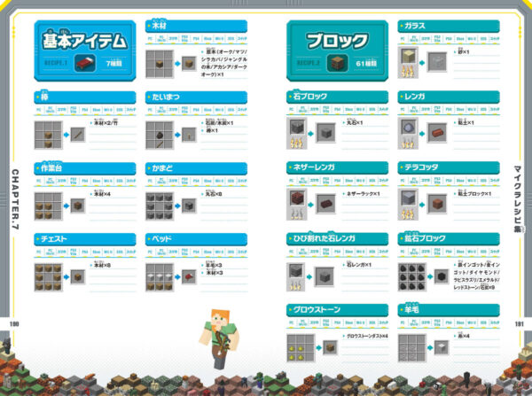The image size is (532, 396).
Task: Click the ブロック section title
Action: pyautogui.click(x=337, y=41)
